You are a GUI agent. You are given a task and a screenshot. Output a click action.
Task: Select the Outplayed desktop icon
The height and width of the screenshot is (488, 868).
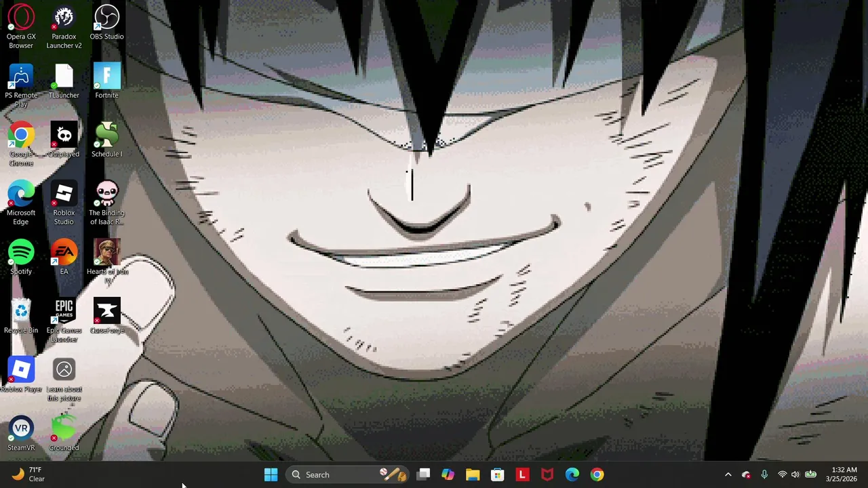click(64, 140)
